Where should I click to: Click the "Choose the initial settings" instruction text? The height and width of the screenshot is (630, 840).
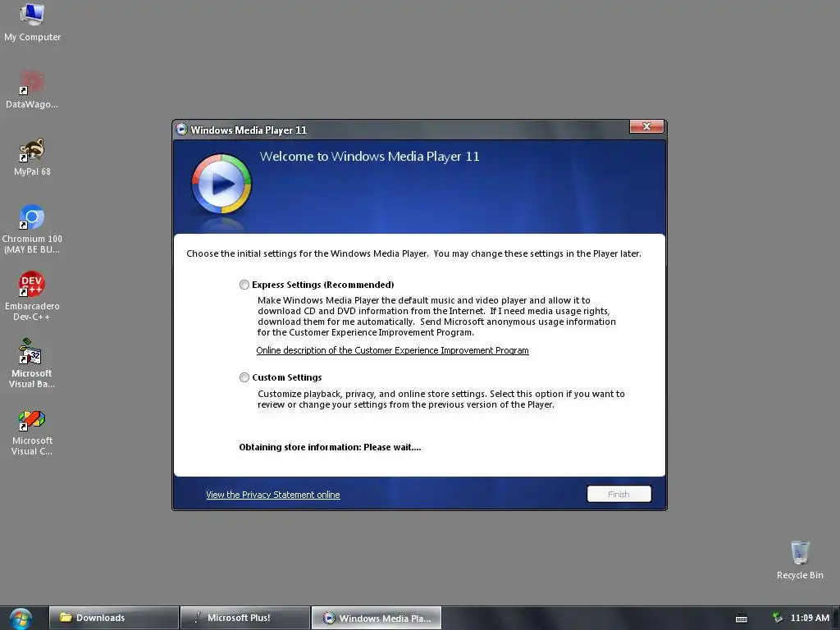(413, 253)
